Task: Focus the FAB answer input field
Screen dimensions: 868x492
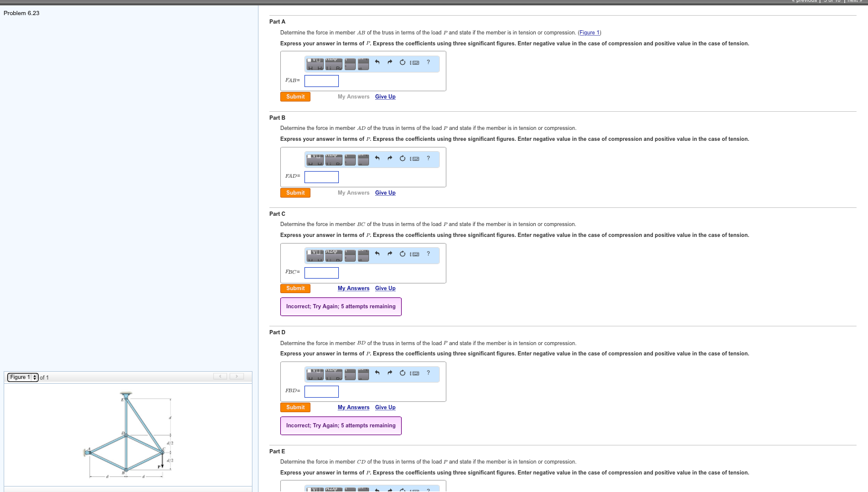Action: coord(321,81)
